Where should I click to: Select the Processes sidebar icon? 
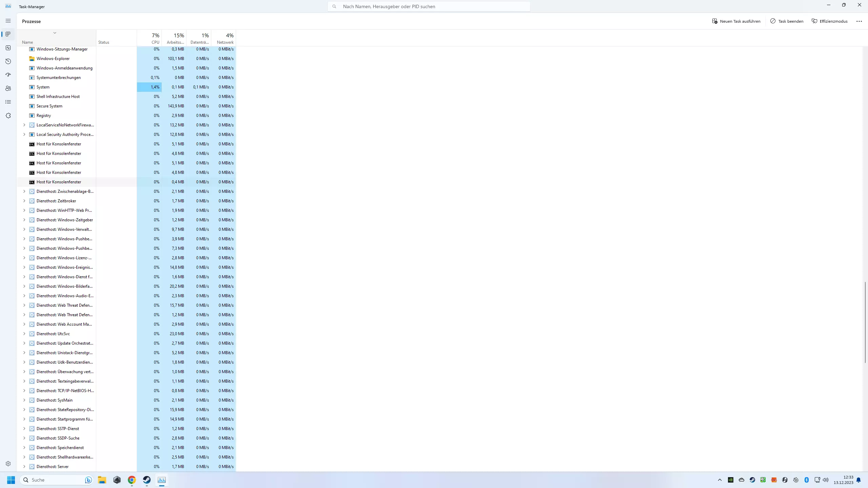(x=8, y=34)
